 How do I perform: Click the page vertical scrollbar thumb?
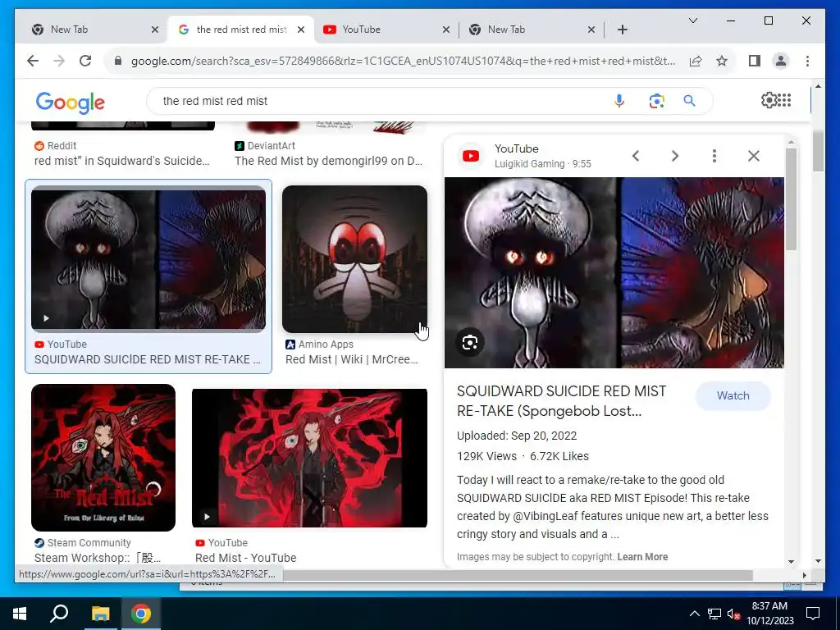[x=818, y=151]
